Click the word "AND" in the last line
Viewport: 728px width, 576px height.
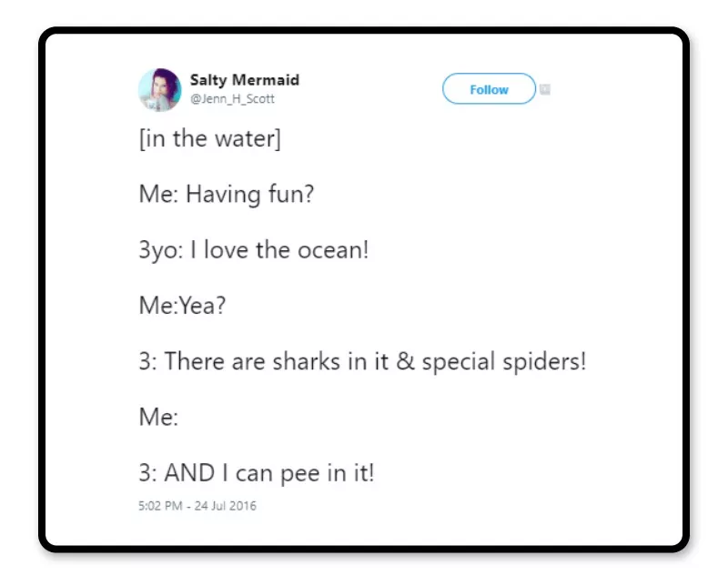tap(189, 473)
